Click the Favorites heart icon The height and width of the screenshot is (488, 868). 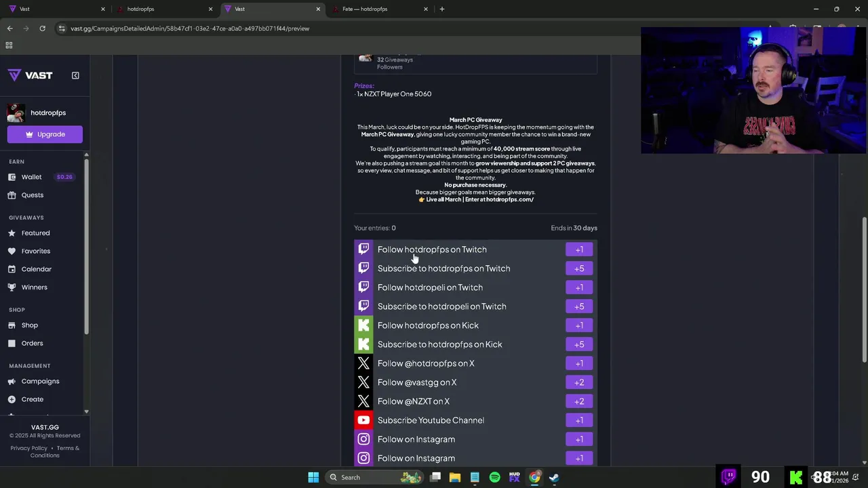click(12, 251)
